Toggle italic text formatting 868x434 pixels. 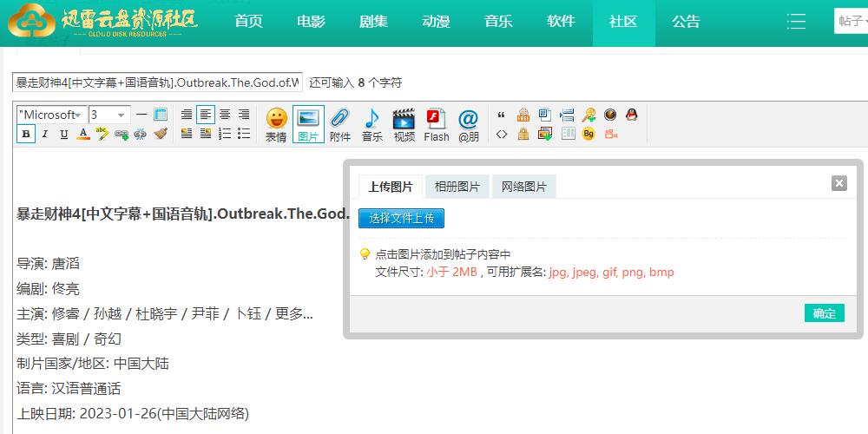click(45, 134)
